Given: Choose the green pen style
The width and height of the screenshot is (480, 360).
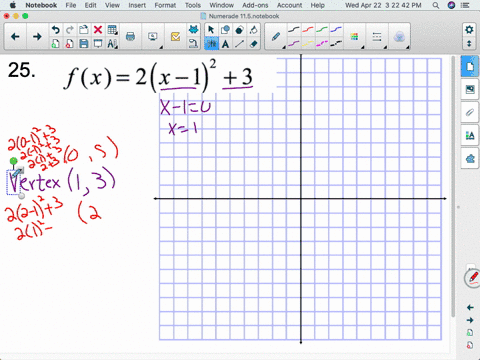Looking at the screenshot, I should pos(322,30).
